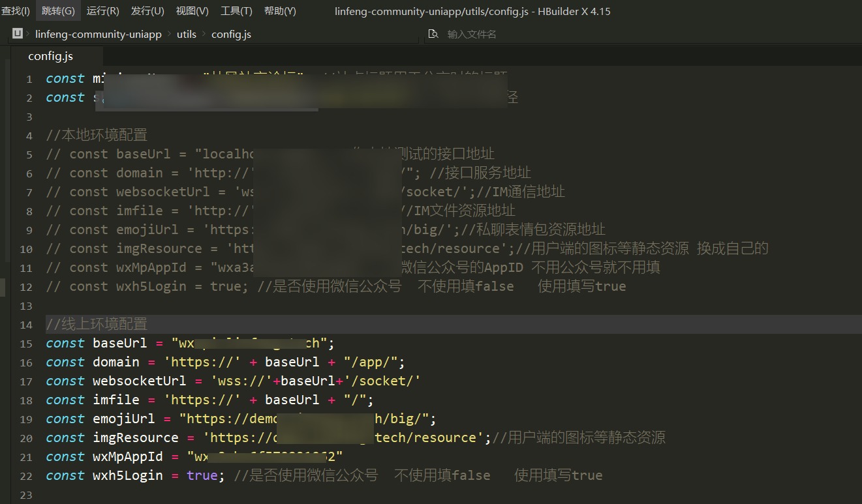Click websocketUrl on line 17
Screen dimensions: 862x504
click(x=140, y=381)
